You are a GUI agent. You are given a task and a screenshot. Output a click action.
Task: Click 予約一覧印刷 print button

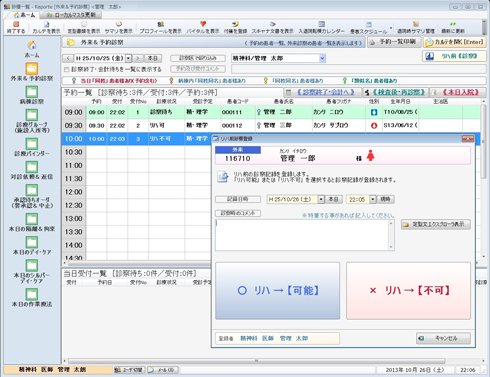[x=394, y=42]
